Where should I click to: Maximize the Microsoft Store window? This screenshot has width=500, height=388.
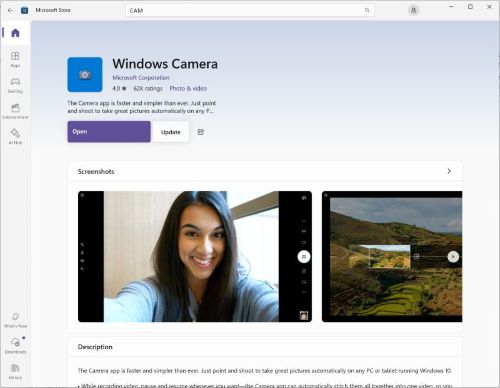470,7
